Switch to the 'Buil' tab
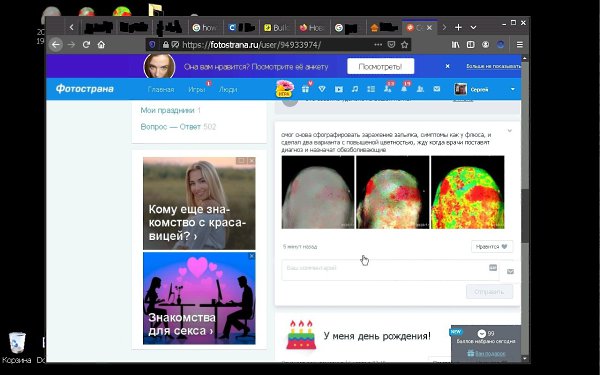Screen dimensions: 600x375 [x=277, y=28]
